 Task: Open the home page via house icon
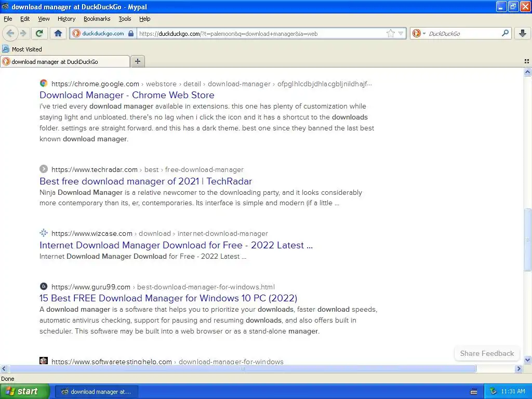[x=58, y=33]
